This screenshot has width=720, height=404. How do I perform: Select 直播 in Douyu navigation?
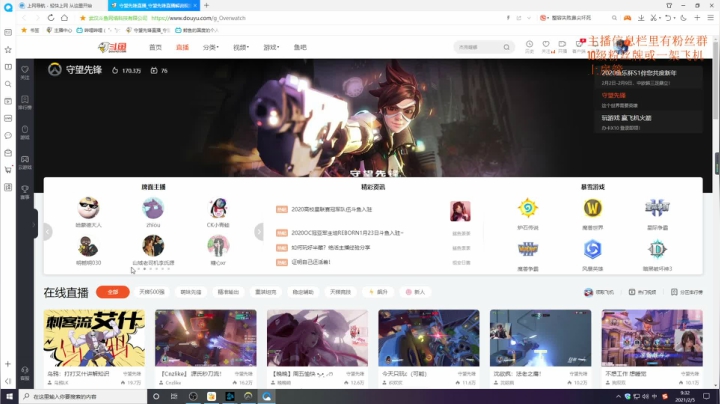[182, 47]
